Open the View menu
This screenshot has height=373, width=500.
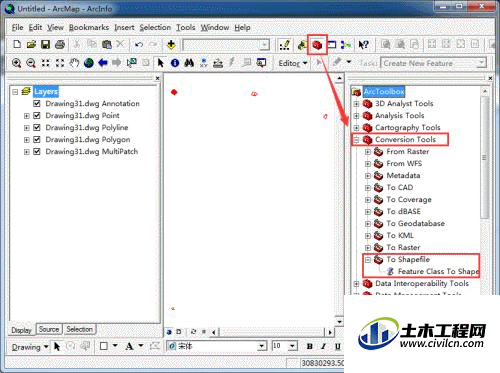coord(55,27)
